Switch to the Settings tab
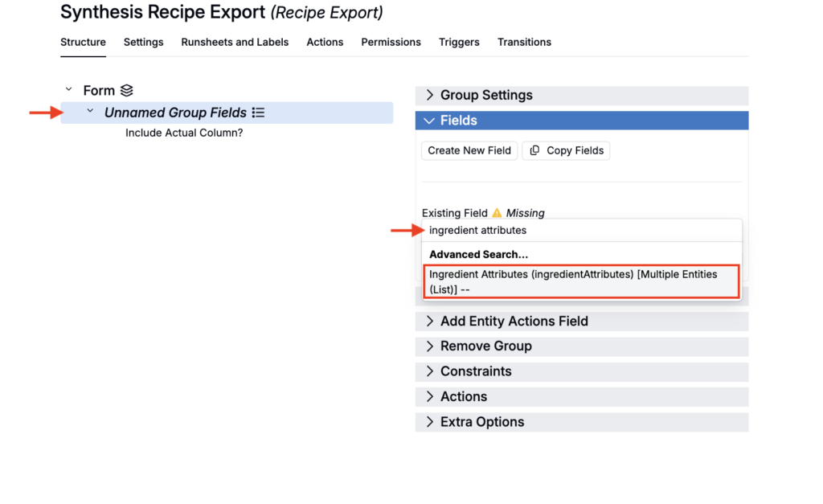The image size is (823, 504). tap(143, 42)
